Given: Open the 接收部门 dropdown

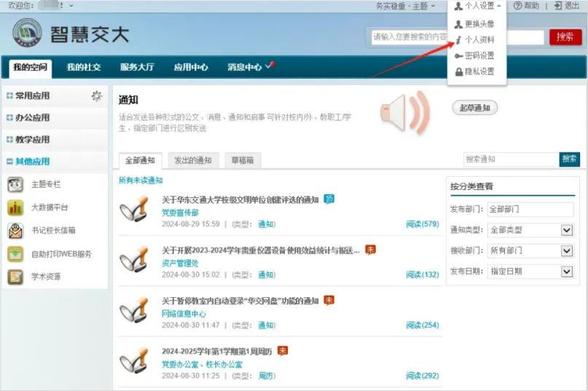Looking at the screenshot, I should (x=530, y=250).
